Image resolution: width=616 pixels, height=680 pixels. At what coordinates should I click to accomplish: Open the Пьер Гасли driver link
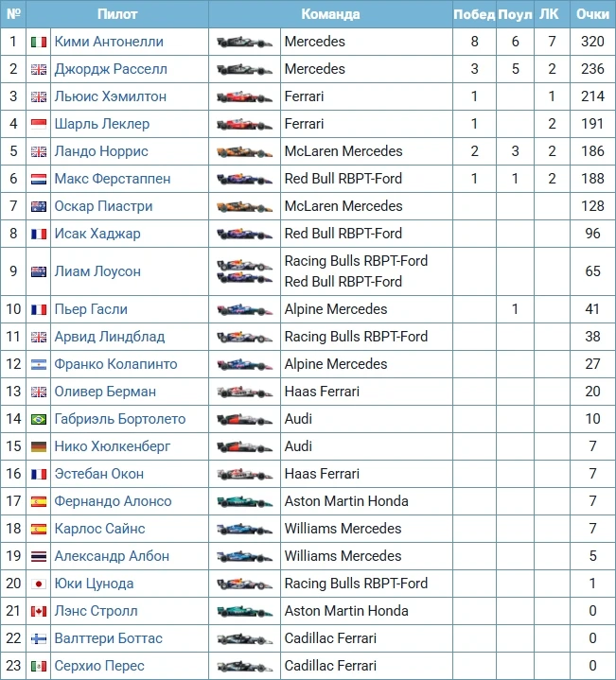(x=91, y=309)
